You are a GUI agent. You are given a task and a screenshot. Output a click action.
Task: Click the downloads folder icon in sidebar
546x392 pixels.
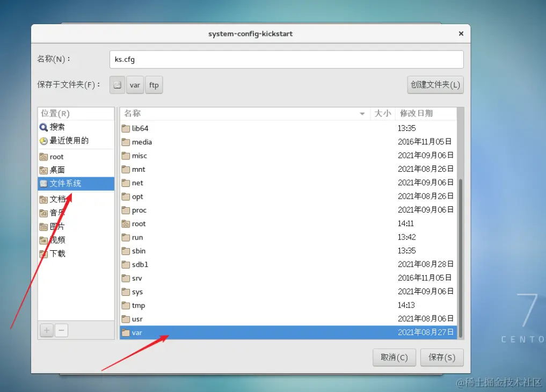(x=43, y=254)
